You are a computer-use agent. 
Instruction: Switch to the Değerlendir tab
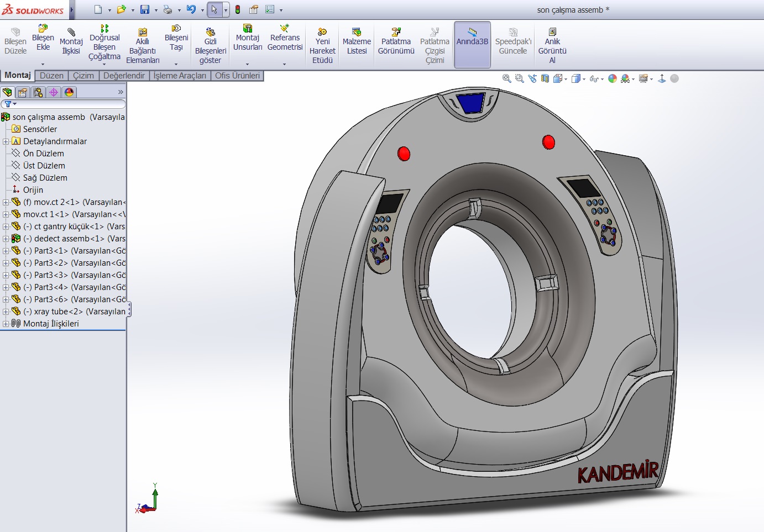tap(124, 76)
